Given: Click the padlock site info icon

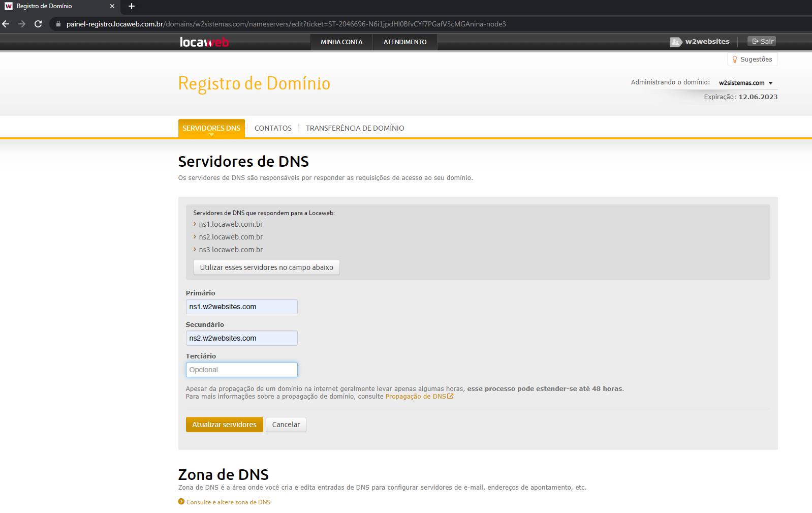Looking at the screenshot, I should click(58, 24).
